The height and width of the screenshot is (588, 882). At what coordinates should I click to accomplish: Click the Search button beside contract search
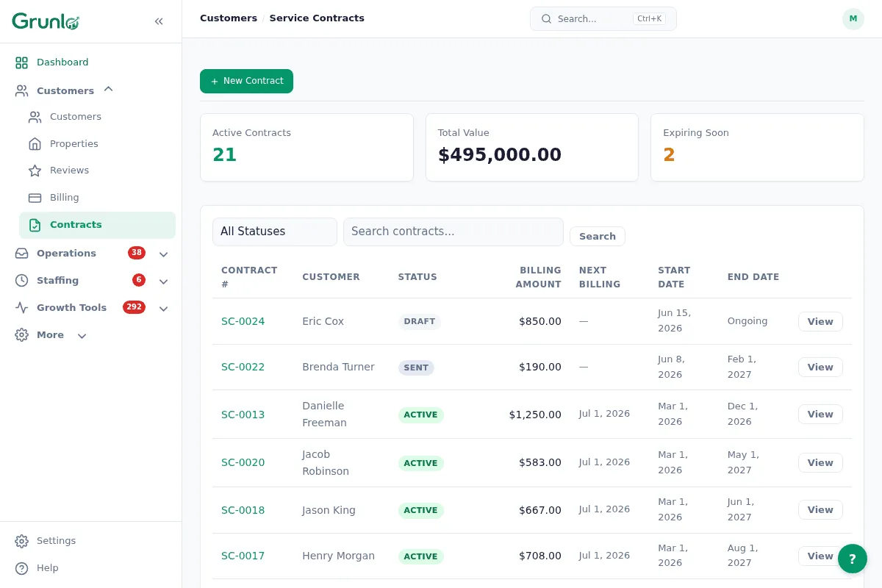click(598, 236)
